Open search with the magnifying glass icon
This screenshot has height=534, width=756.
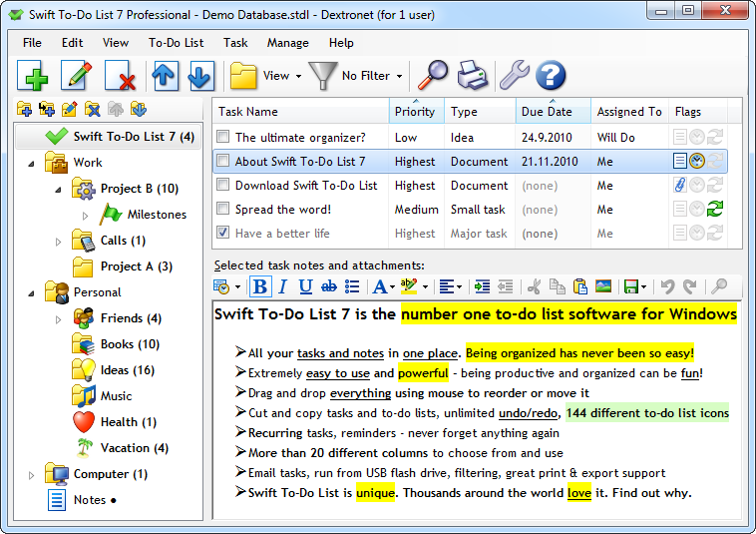432,76
